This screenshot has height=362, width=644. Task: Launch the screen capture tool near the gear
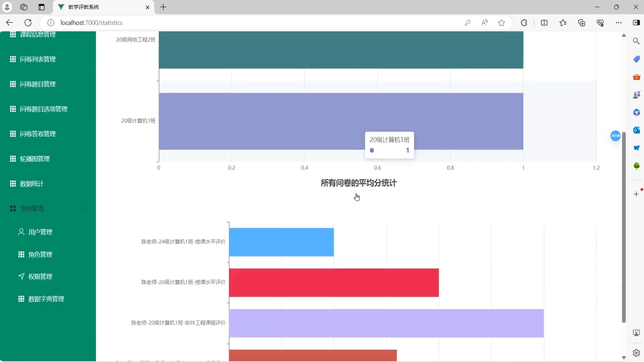637,333
